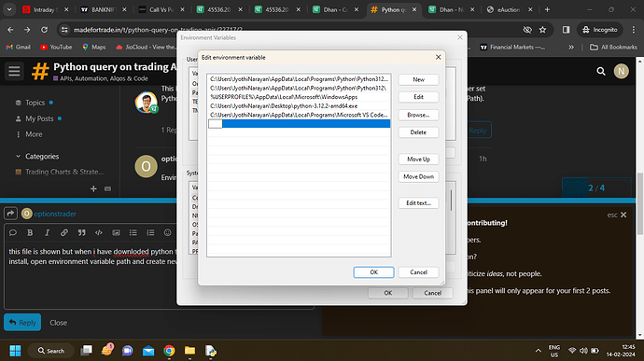Switch to the Intraday browser tab
Screen dimensions: 644x361
46,10
